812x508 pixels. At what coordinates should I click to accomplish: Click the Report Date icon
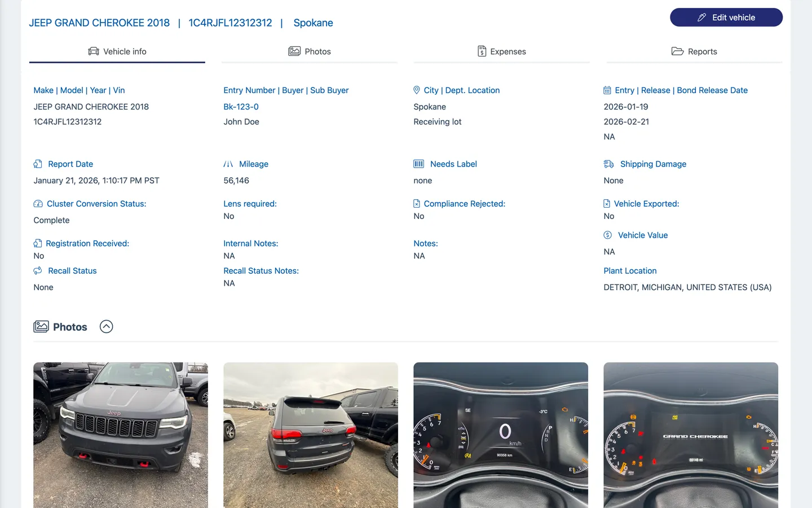(x=38, y=164)
